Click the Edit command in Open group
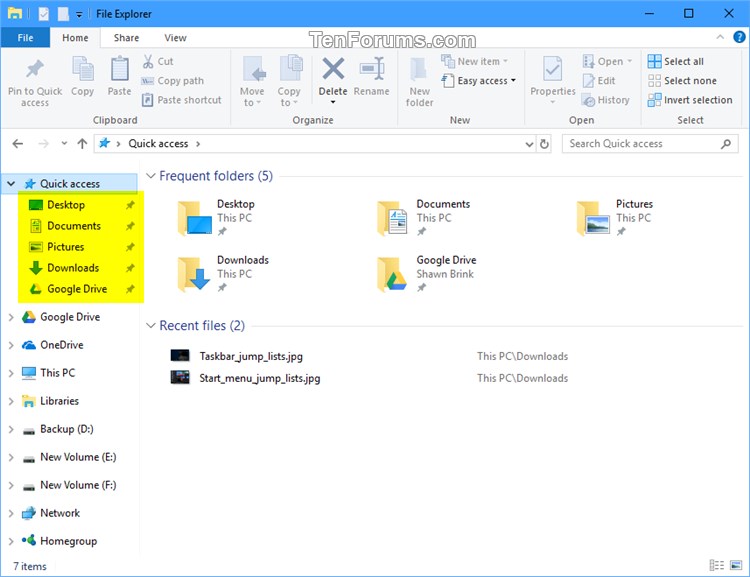The image size is (750, 577). pos(599,80)
